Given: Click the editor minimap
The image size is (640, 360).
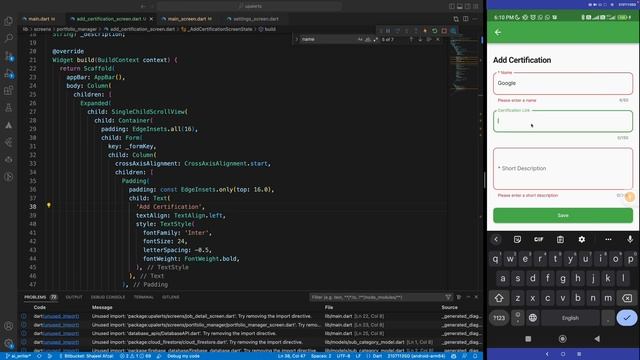Looking at the screenshot, I should pyautogui.click(x=464, y=65).
